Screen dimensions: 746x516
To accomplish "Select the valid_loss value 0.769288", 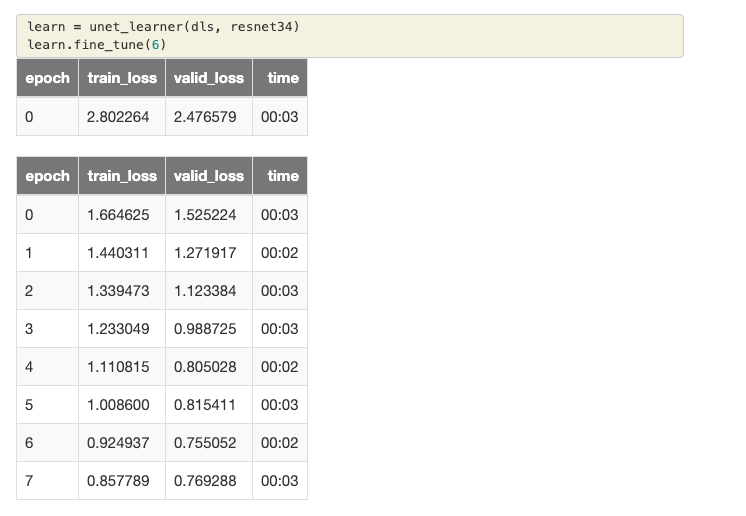I will pyautogui.click(x=205, y=481).
